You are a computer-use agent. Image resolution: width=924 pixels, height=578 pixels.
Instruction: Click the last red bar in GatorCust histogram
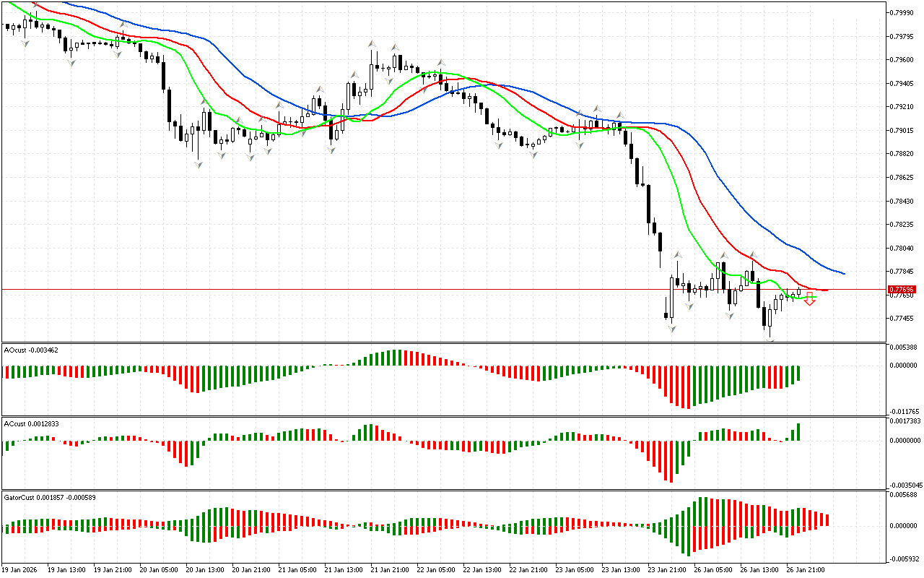click(x=827, y=519)
